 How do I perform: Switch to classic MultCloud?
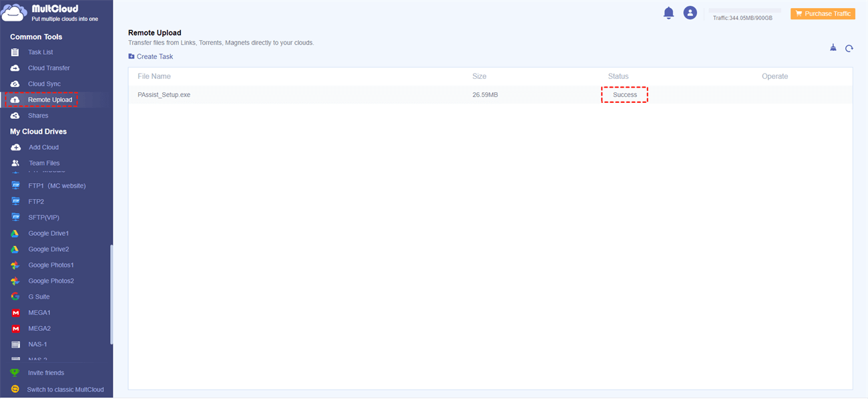click(x=64, y=389)
